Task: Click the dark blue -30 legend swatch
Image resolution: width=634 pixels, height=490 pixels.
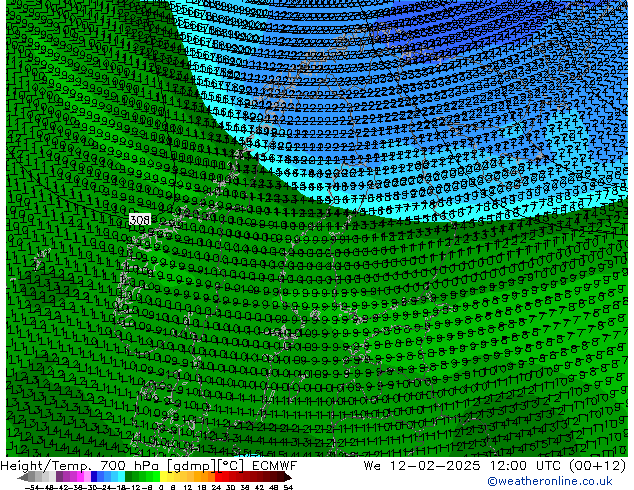Action: [x=94, y=477]
